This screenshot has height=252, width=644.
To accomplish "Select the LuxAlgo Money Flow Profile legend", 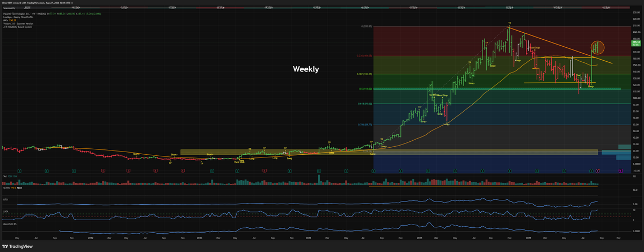I will point(18,17).
